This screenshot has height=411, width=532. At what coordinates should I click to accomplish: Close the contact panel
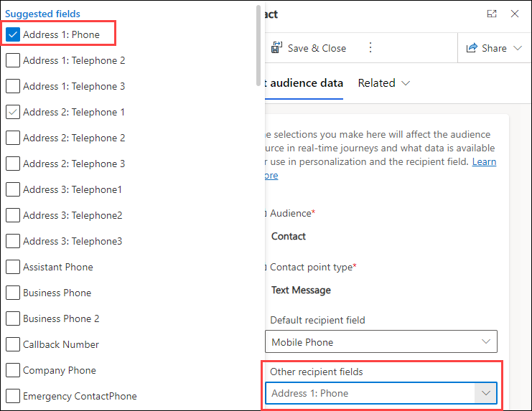515,14
